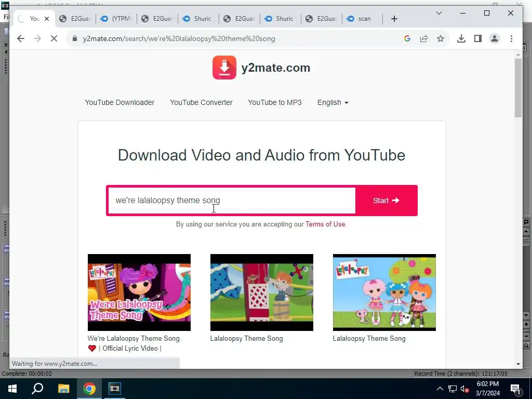This screenshot has width=532, height=399.
Task: Open the Windows Start menu
Action: click(x=12, y=389)
